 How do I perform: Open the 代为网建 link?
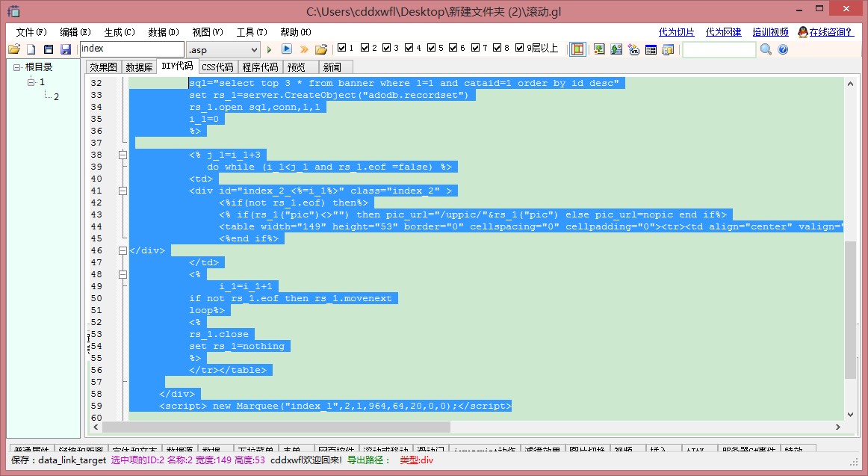point(724,32)
